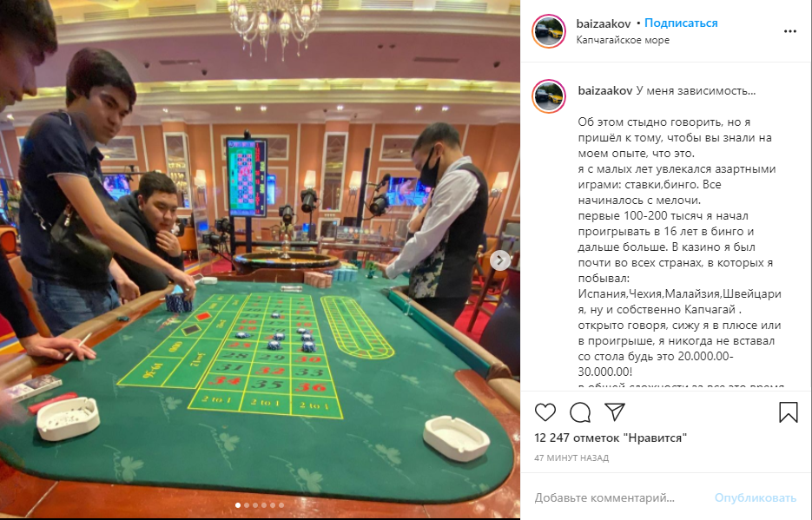Screen dimensions: 812x520
Task: Follow the account via Подписаться link
Action: [681, 23]
